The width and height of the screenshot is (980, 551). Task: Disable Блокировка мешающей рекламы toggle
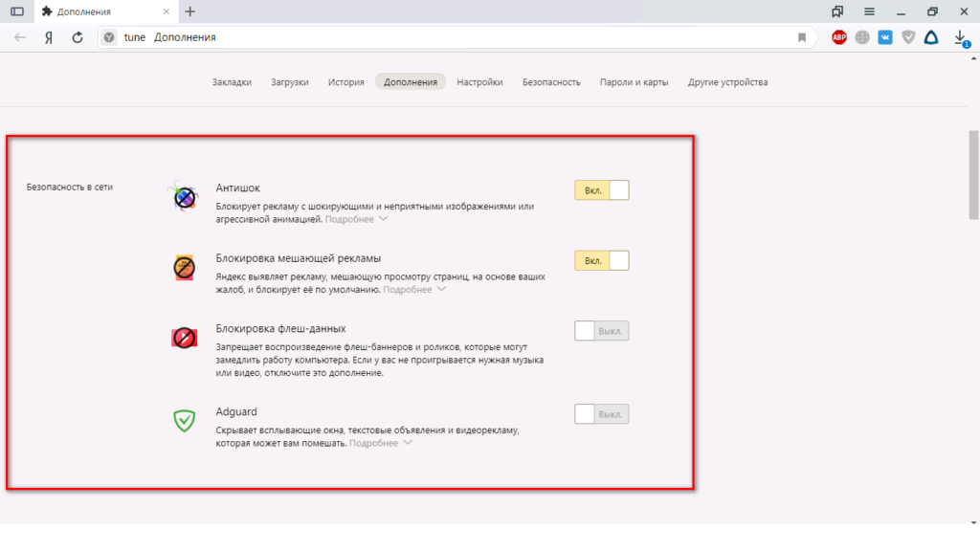602,260
